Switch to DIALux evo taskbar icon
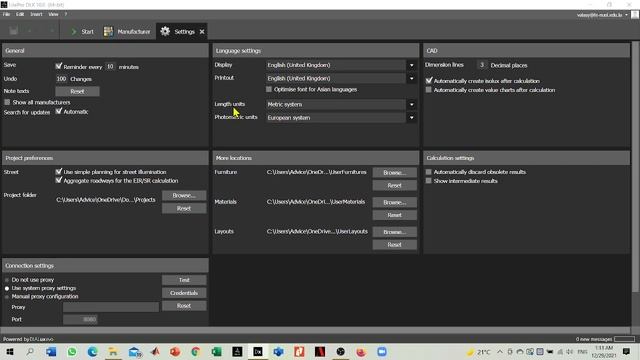The width and height of the screenshot is (640, 360). pos(258,351)
